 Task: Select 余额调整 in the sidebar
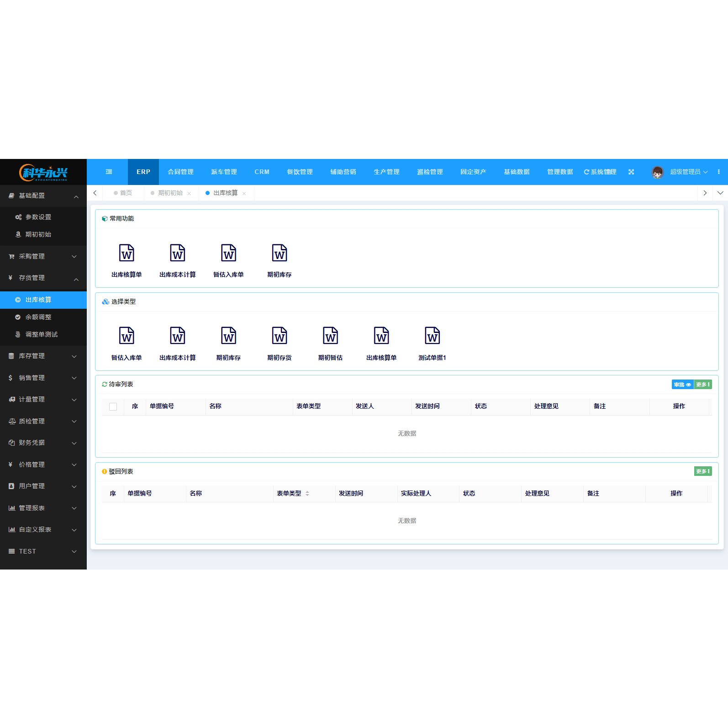tap(38, 317)
